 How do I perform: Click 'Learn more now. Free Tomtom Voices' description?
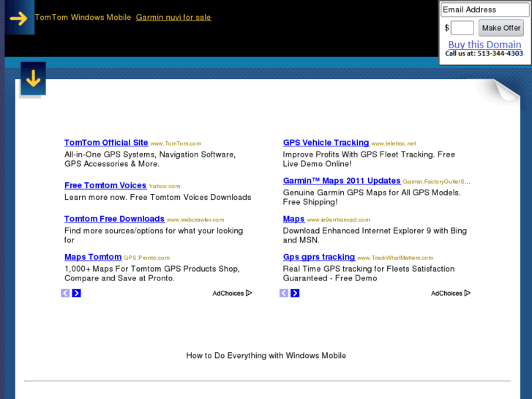[x=158, y=197]
